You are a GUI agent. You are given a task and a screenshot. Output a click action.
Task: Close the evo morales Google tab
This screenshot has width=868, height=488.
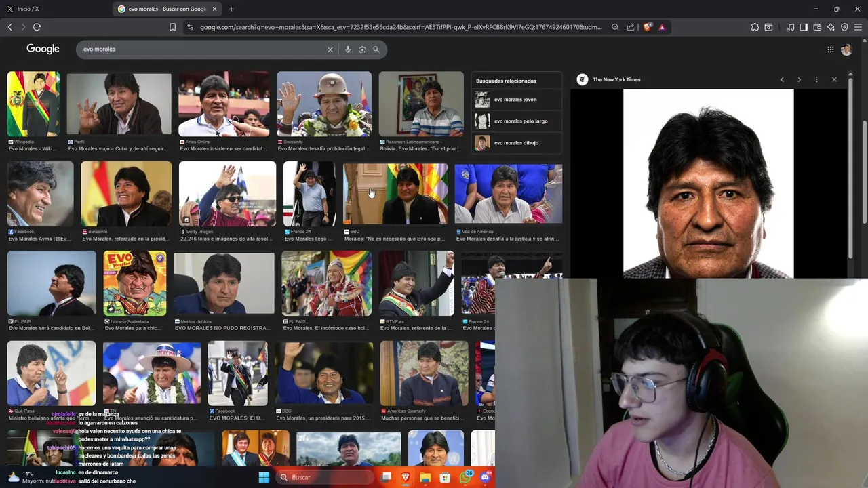[x=215, y=9]
